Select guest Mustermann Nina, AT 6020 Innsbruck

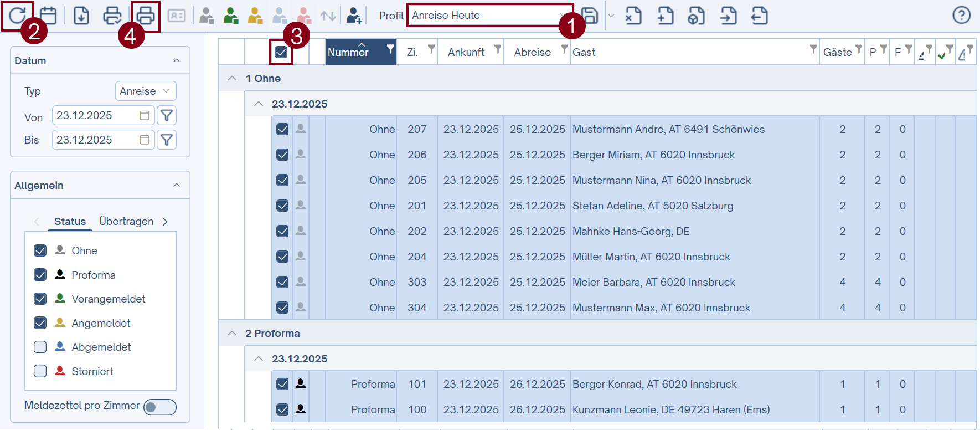[x=662, y=180]
